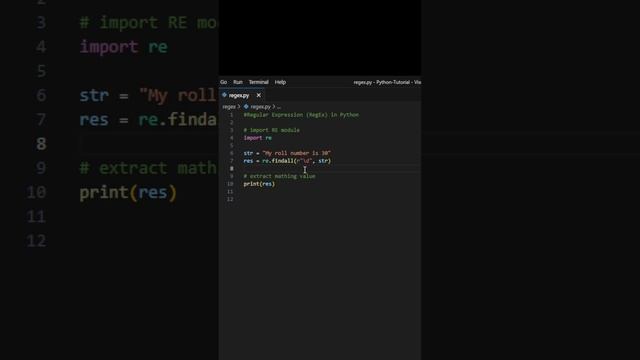Click the regex folder in the breadcrumb
Image resolution: width=640 pixels, height=360 pixels.
pyautogui.click(x=229, y=107)
